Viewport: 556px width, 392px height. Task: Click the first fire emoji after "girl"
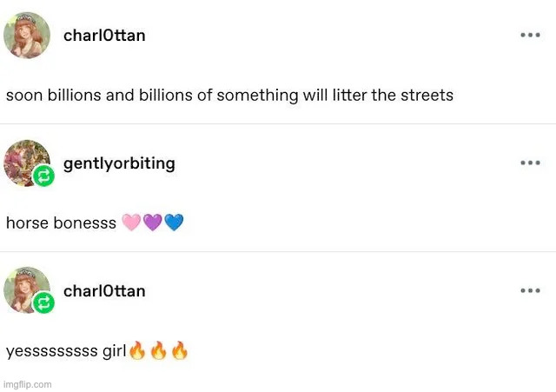pos(137,351)
